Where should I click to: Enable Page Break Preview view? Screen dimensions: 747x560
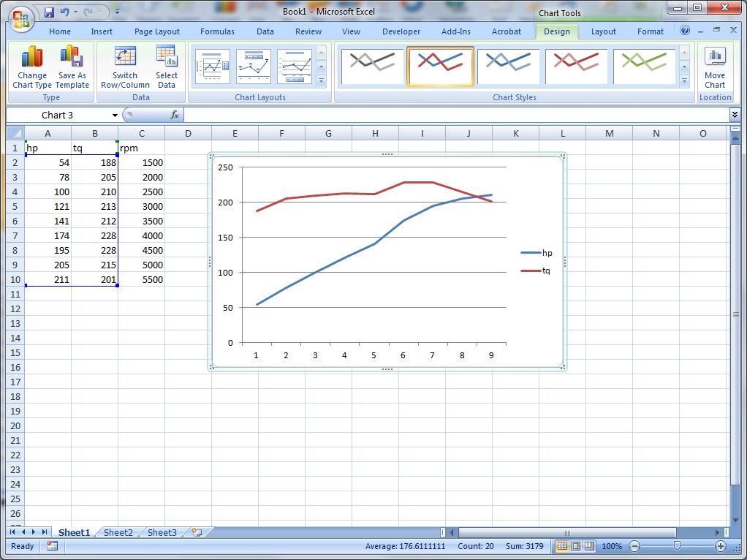click(x=588, y=546)
